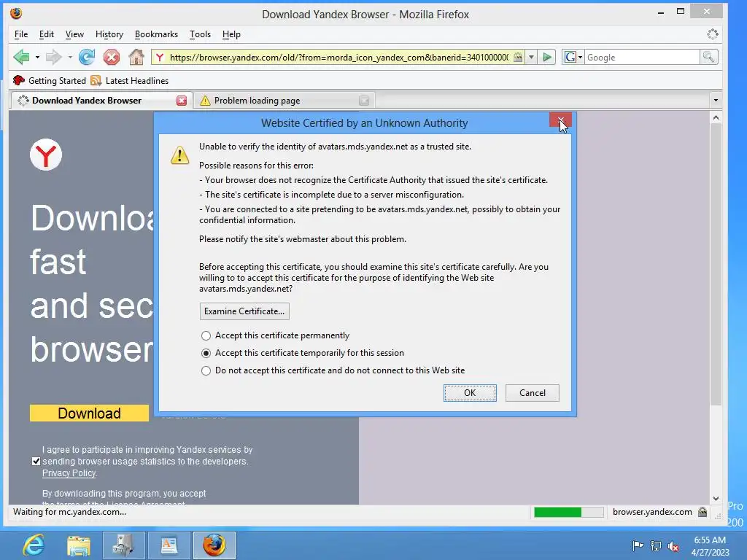The width and height of the screenshot is (747, 560).
Task: Open Internet Explorer from taskbar
Action: coord(34,545)
